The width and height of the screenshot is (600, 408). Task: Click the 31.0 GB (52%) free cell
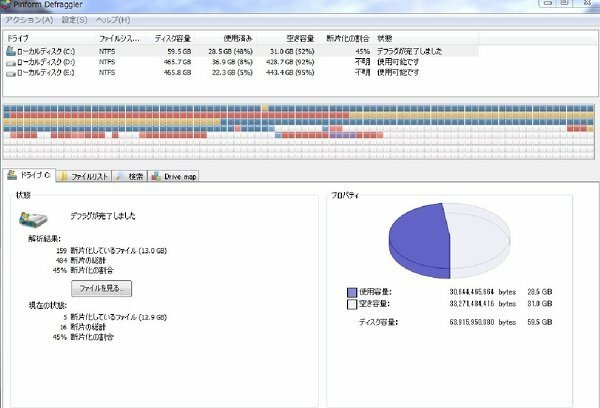click(292, 51)
